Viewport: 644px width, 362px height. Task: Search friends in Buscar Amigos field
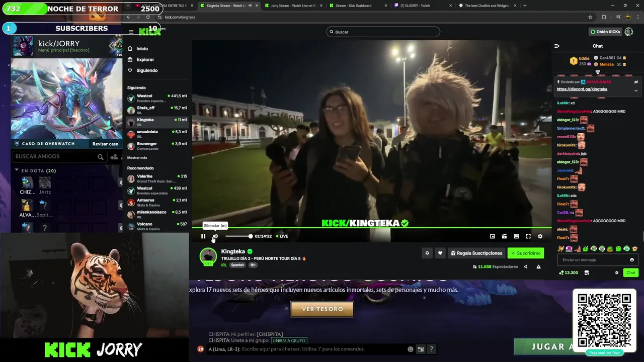[x=59, y=156]
